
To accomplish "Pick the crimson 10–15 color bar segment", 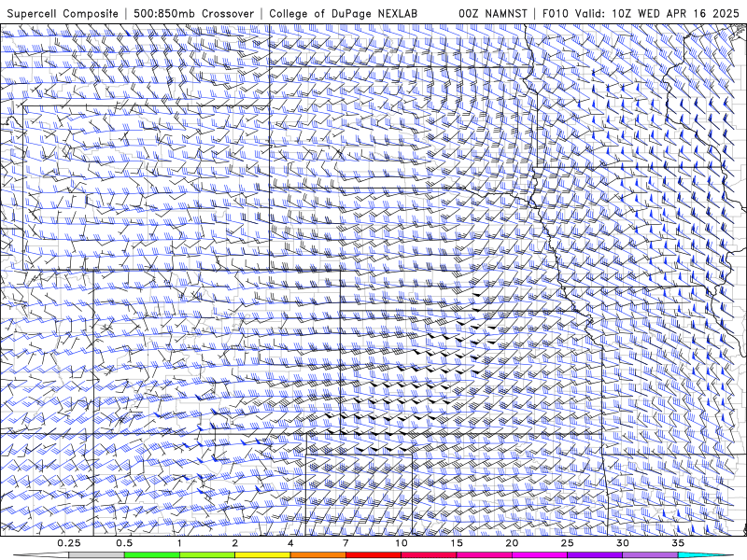I will (429, 555).
